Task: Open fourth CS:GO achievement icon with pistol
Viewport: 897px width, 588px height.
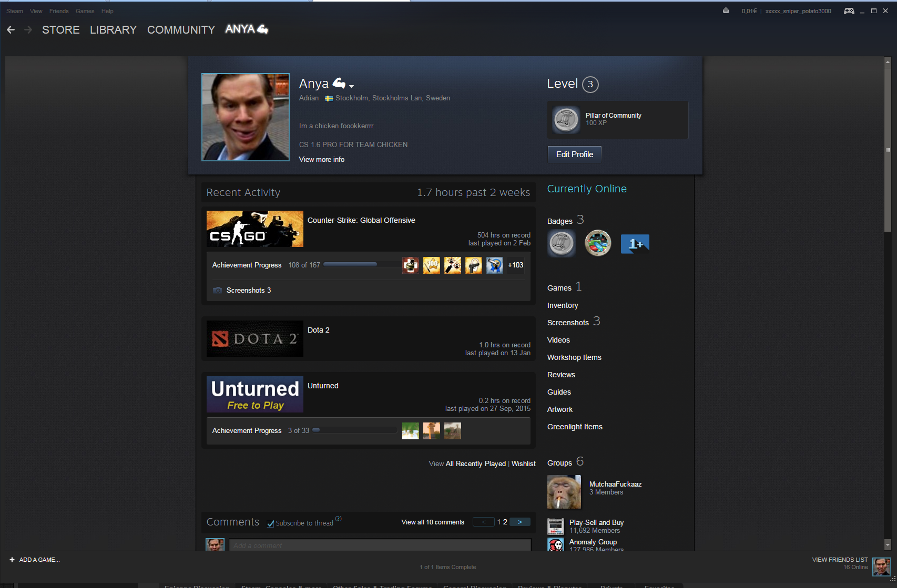Action: (474, 265)
